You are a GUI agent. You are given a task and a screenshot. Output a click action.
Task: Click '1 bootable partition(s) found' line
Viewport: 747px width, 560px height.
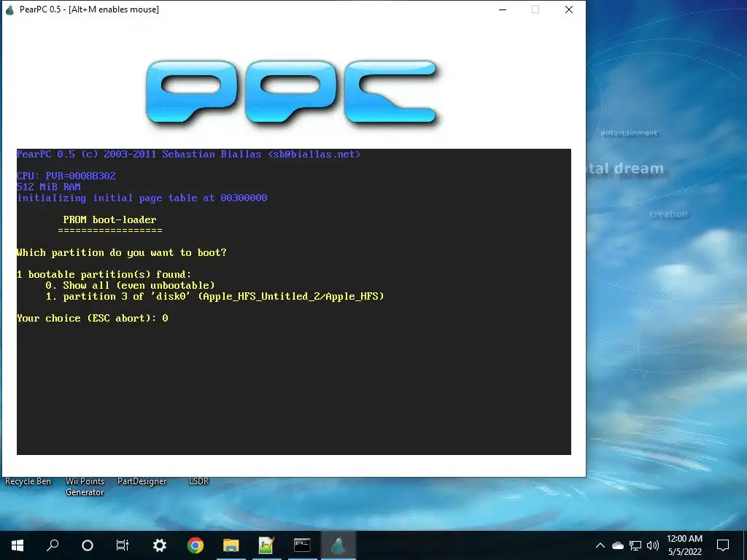(x=104, y=274)
